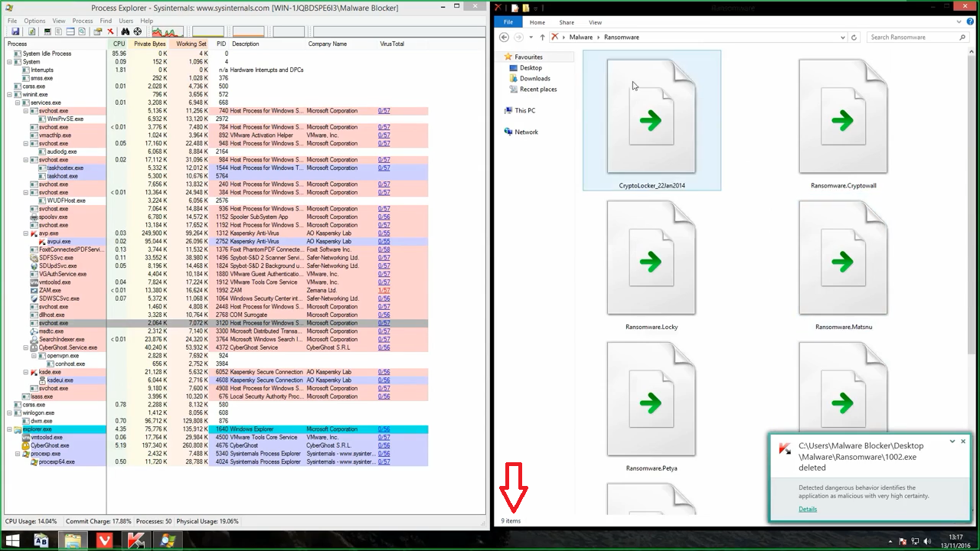Open the Options menu in Process Explorer
This screenshot has height=551, width=980.
pos(34,21)
